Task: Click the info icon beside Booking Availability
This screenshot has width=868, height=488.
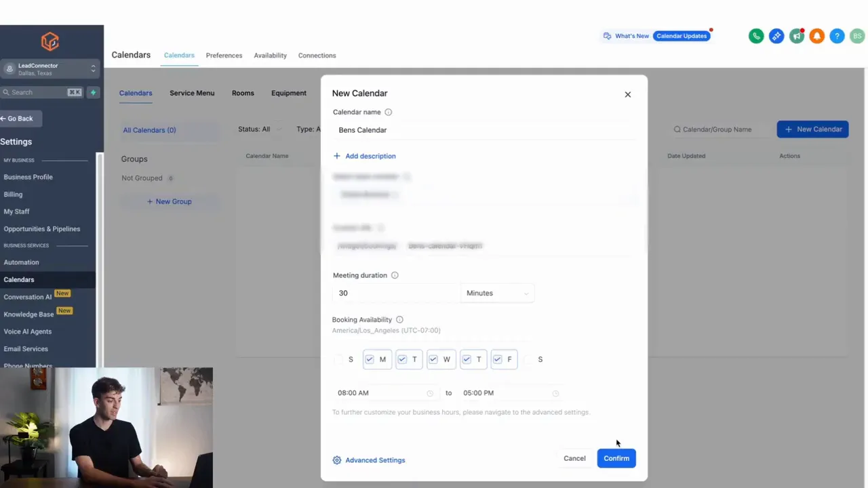Action: (399, 319)
